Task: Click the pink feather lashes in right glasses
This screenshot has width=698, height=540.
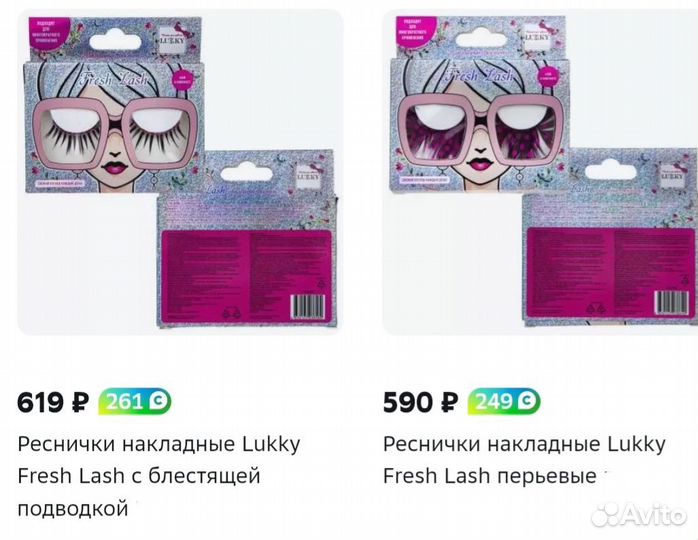Action: click(481, 136)
